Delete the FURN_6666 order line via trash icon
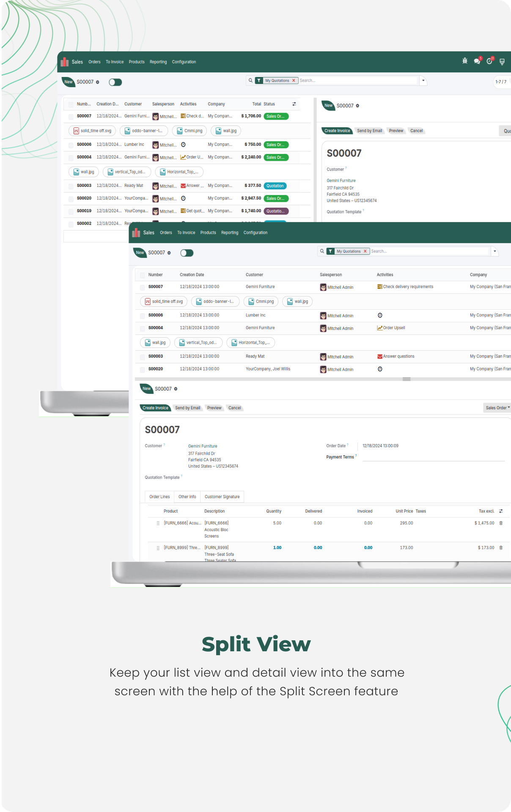The height and width of the screenshot is (812, 511). tap(501, 523)
